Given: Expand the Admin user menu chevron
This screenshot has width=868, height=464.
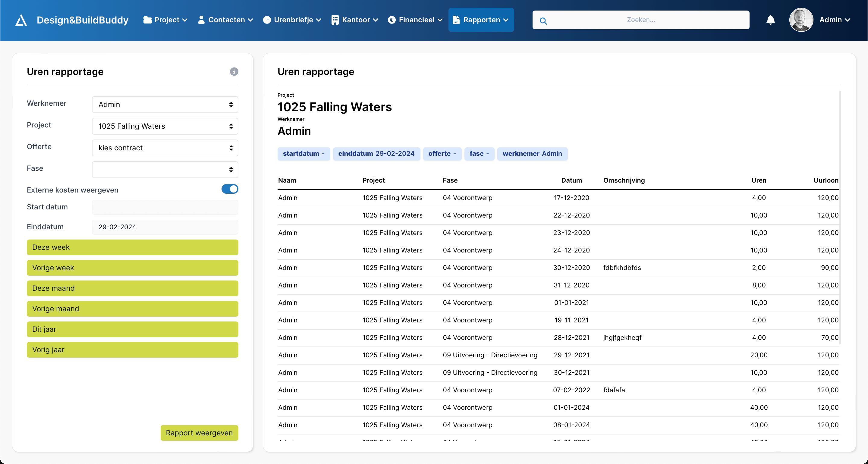Looking at the screenshot, I should point(847,20).
